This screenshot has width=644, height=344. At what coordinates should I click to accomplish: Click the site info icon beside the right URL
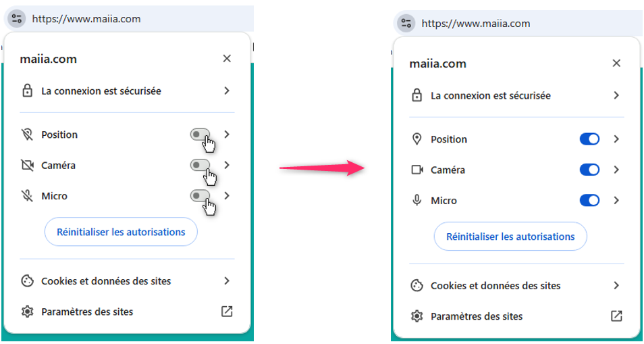[x=406, y=24]
